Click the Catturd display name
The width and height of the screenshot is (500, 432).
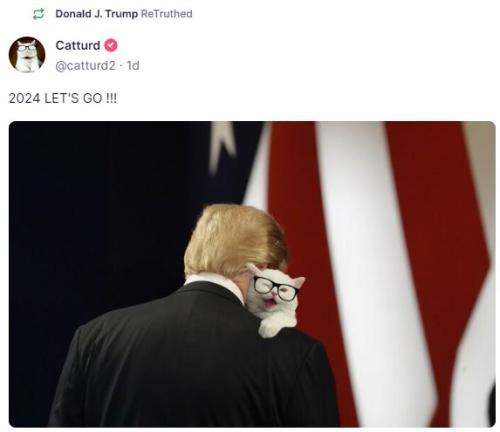pos(78,45)
